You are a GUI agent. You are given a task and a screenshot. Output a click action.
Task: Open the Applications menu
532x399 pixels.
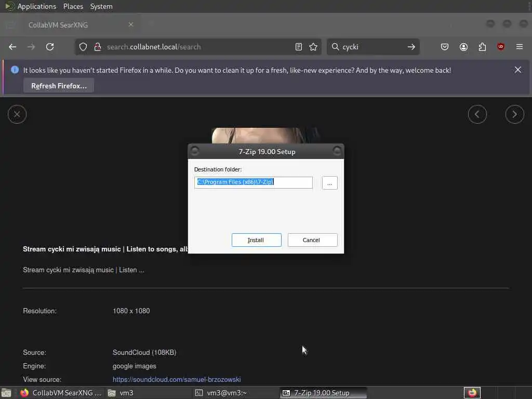click(x=37, y=6)
